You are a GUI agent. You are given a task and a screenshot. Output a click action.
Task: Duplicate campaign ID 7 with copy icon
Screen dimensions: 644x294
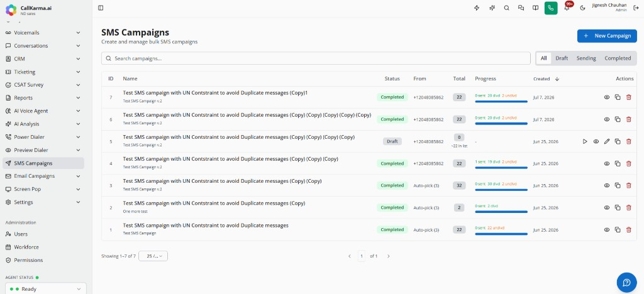618,97
